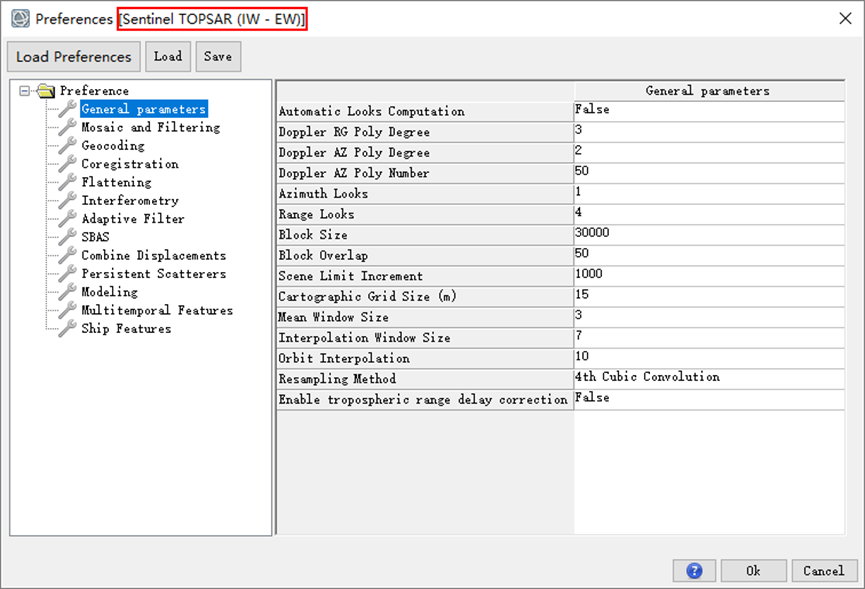Select Adaptive Filter node
865x589 pixels.
(133, 218)
